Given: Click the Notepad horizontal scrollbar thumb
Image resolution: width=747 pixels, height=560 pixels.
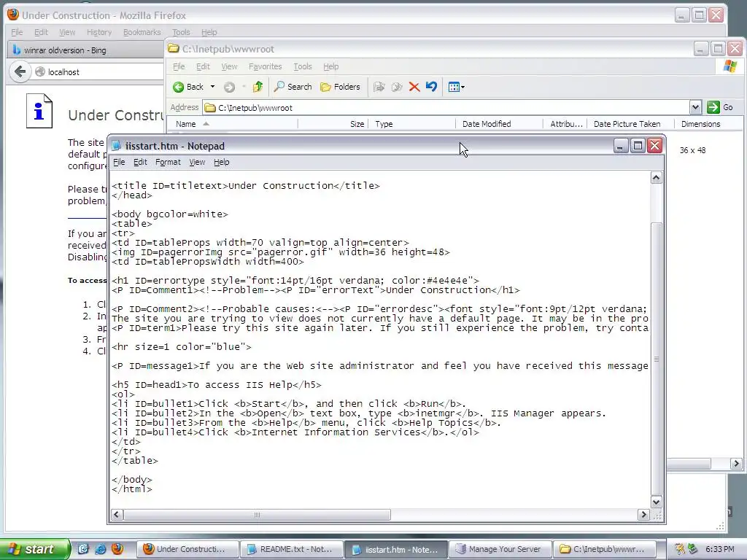Looking at the screenshot, I should tap(257, 514).
